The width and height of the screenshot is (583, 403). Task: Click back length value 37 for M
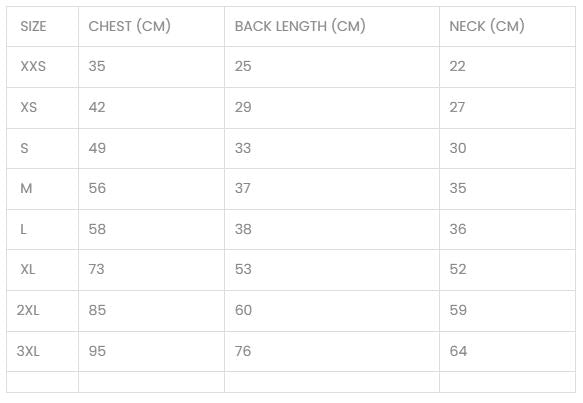click(x=242, y=188)
